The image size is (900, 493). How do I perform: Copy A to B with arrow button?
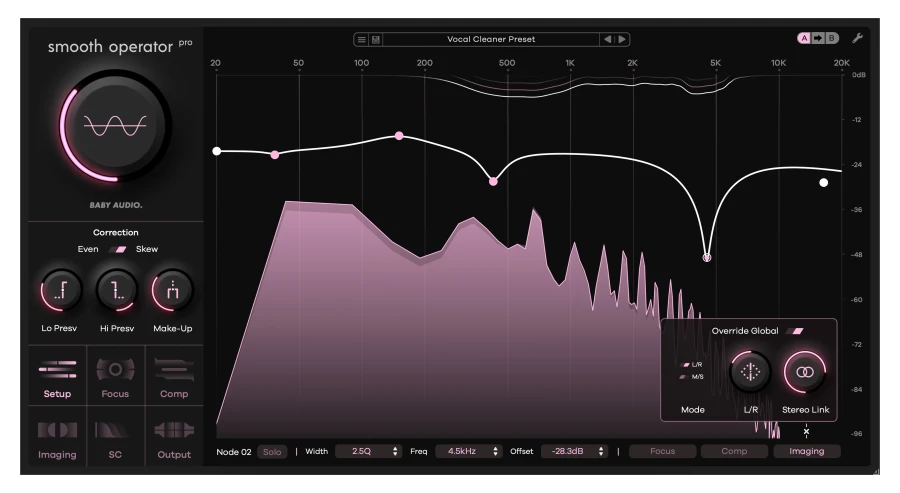tap(818, 38)
